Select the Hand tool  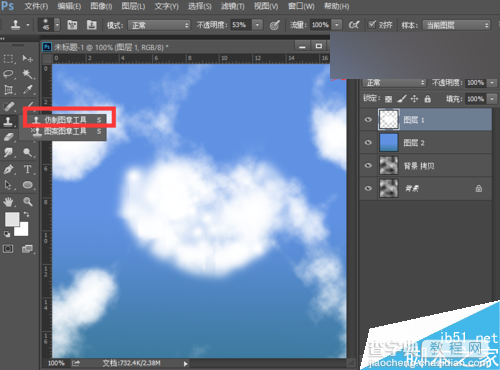(x=8, y=201)
